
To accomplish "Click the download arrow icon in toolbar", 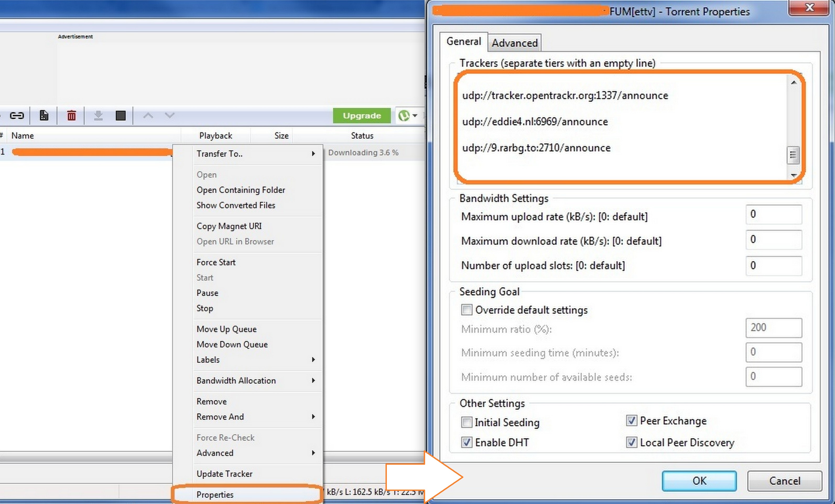I will point(97,115).
